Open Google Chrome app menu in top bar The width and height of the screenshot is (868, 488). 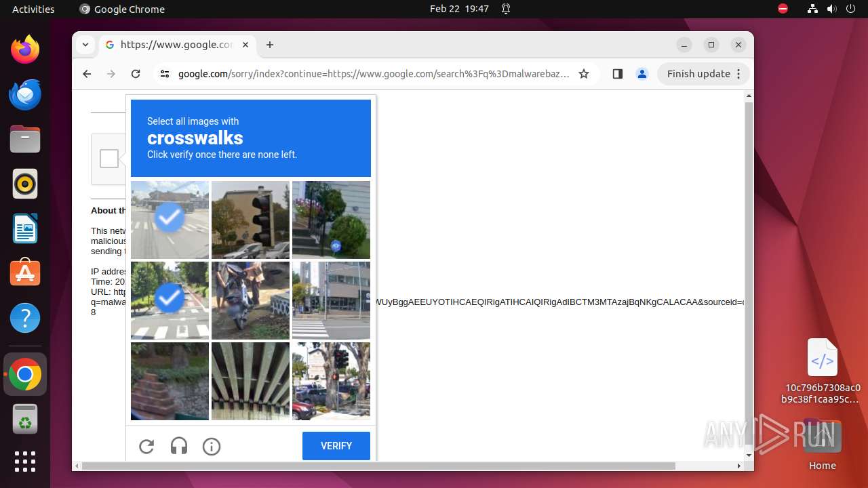click(x=122, y=9)
